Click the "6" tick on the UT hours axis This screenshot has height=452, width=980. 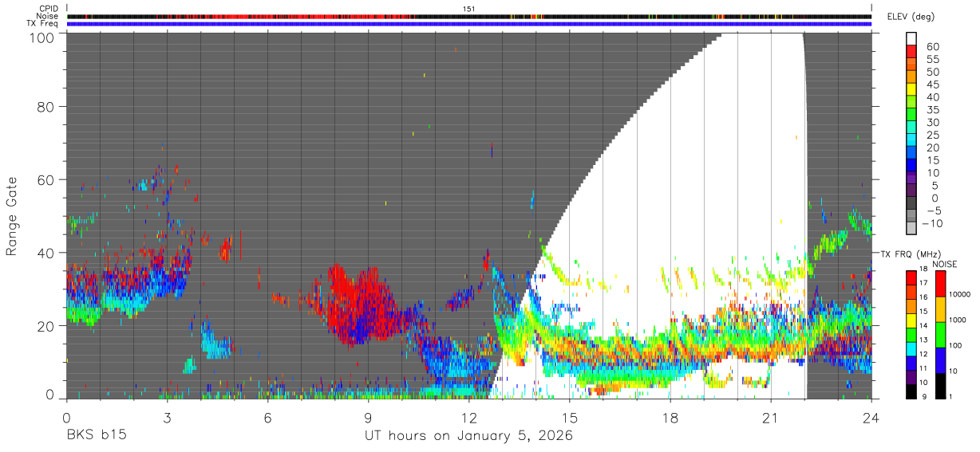[267, 417]
